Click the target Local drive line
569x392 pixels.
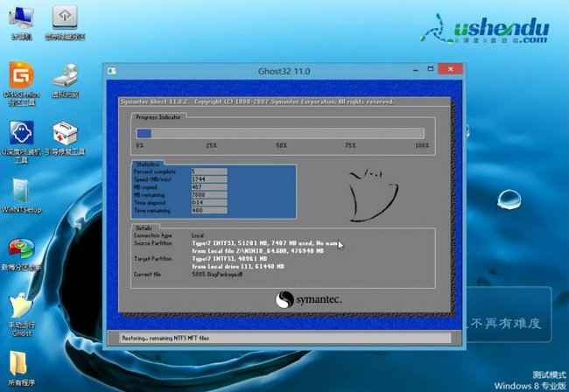238,267
